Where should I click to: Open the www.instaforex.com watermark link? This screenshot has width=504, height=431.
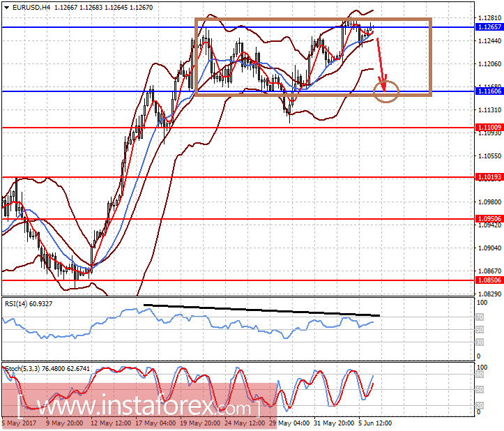139,407
